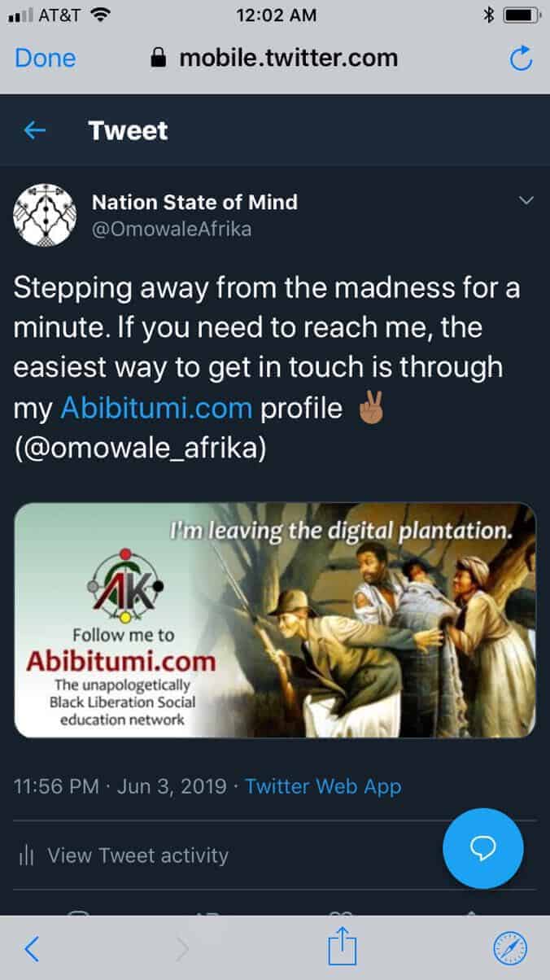Tap the @OmowaleAfrika handle
The image size is (550, 980).
pyautogui.click(x=172, y=229)
